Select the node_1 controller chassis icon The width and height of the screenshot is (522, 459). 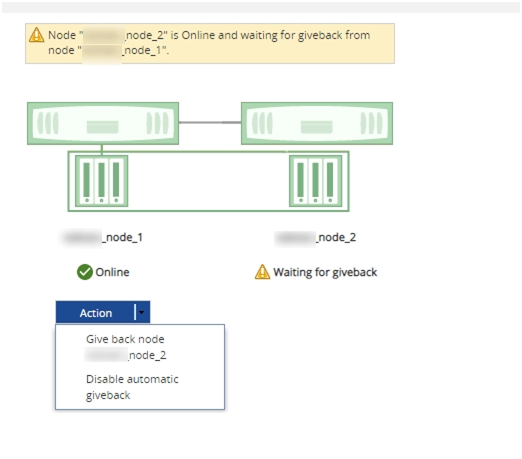pyautogui.click(x=103, y=123)
